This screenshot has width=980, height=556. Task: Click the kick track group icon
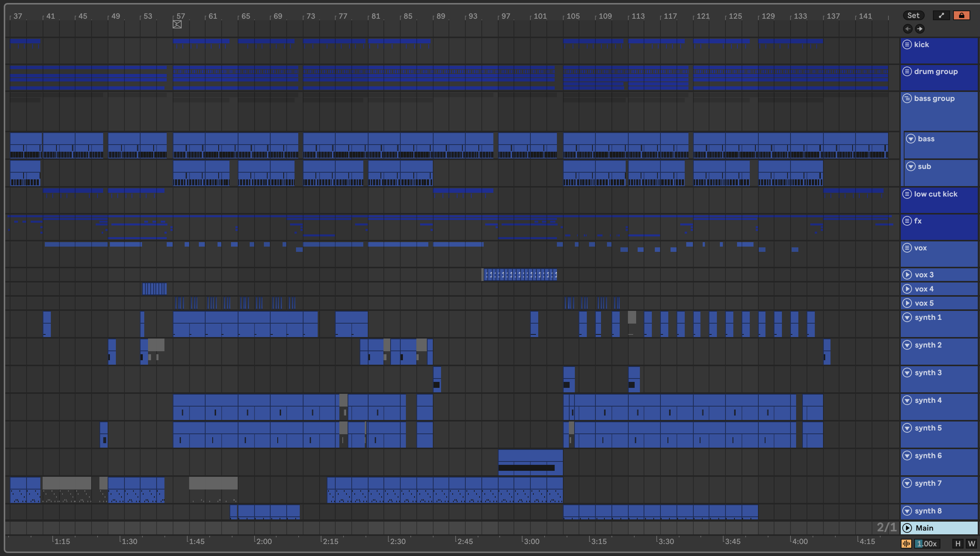click(907, 45)
